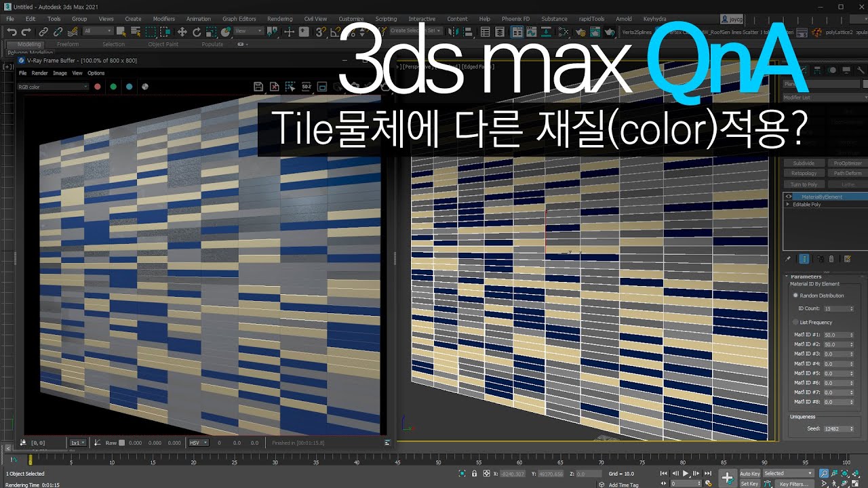Click the Redo arrow in main toolbar
Viewport: 868px width, 488px height.
(25, 31)
